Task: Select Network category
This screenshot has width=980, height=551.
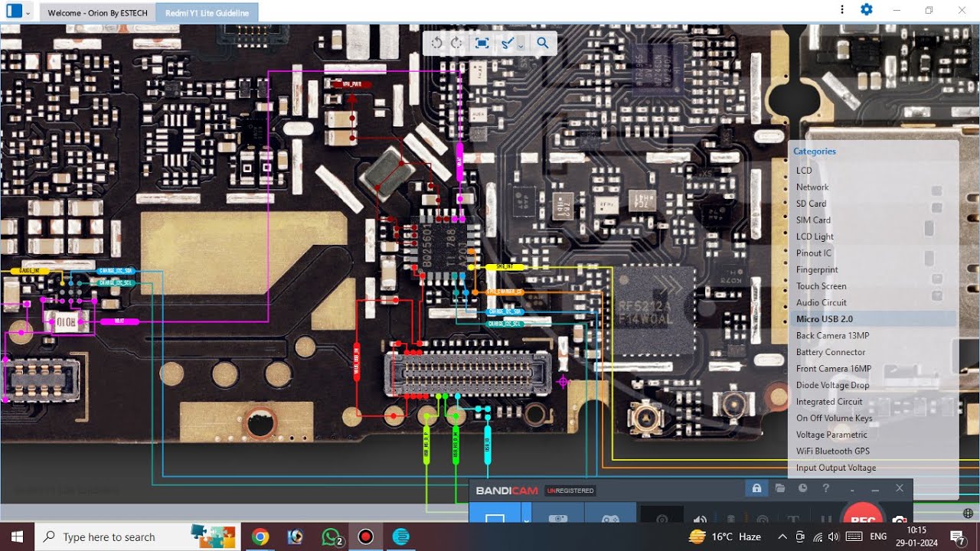Action: click(812, 187)
